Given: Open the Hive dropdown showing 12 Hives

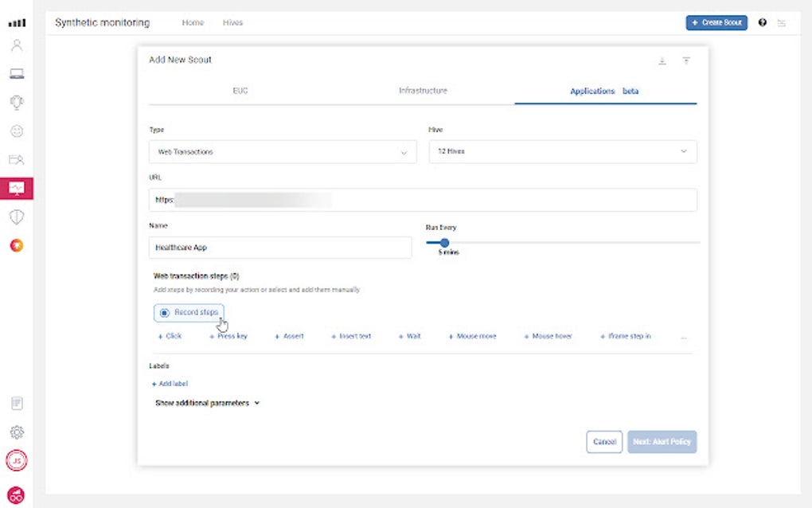Looking at the screenshot, I should (x=562, y=151).
